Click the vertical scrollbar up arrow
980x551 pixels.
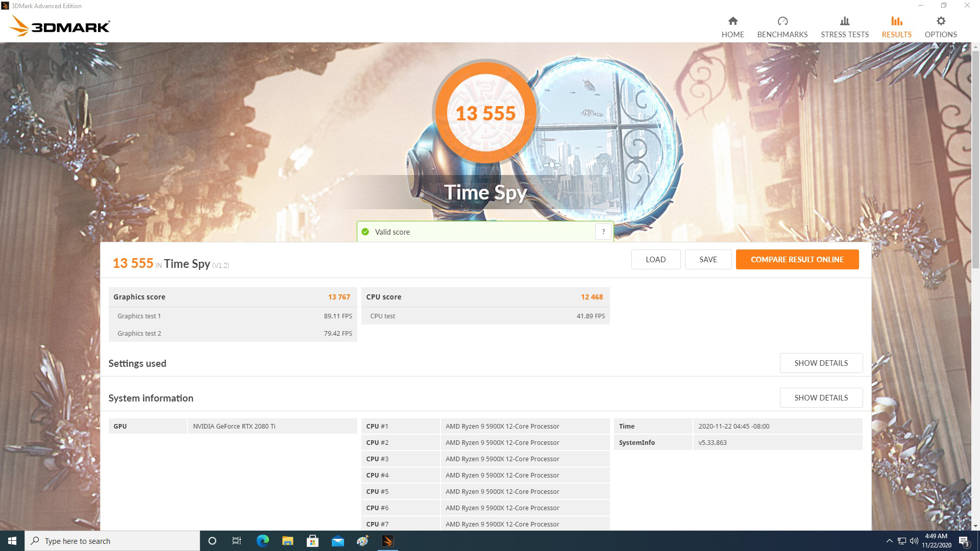point(975,46)
